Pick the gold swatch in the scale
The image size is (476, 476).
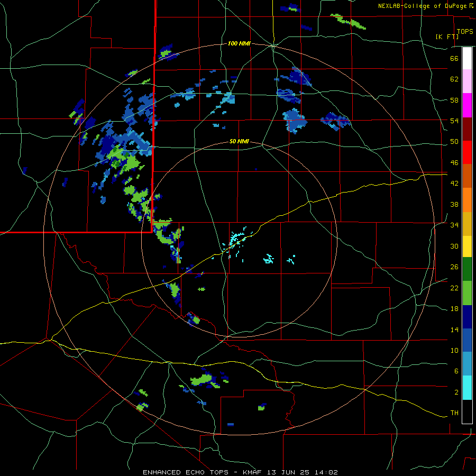[467, 224]
